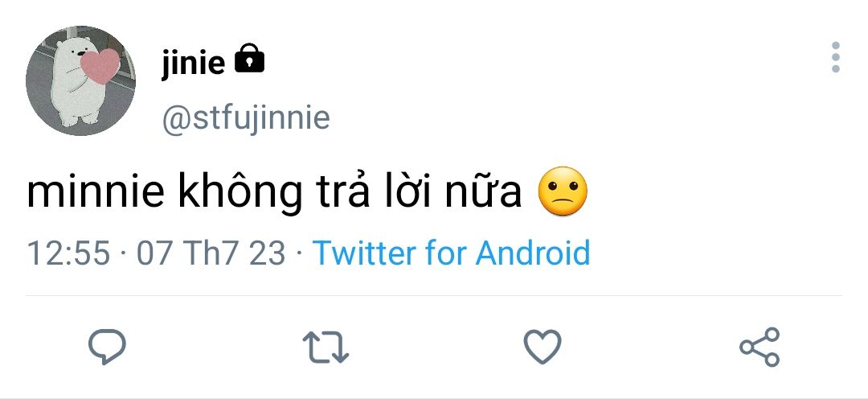
Task: Click the date 07 Th7 23
Action: (x=211, y=253)
